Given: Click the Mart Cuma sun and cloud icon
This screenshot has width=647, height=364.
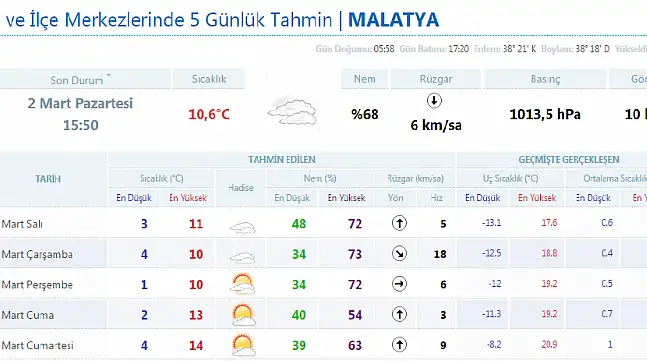Looking at the screenshot, I should 243,315.
